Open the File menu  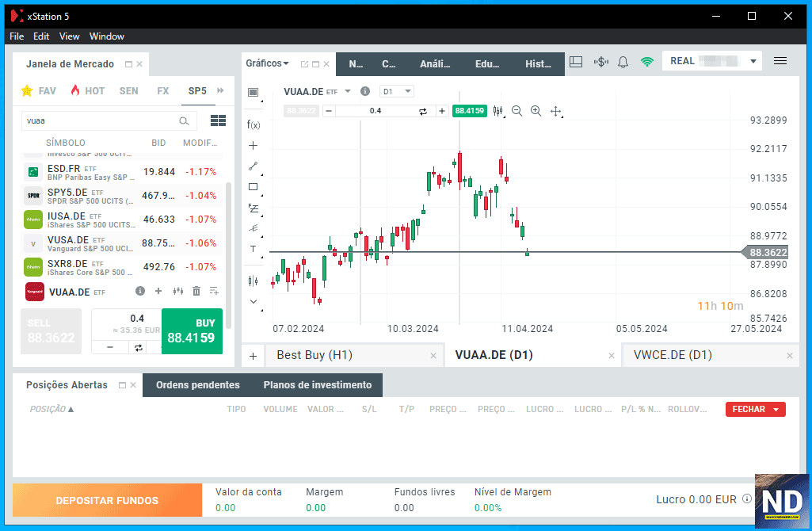[17, 36]
